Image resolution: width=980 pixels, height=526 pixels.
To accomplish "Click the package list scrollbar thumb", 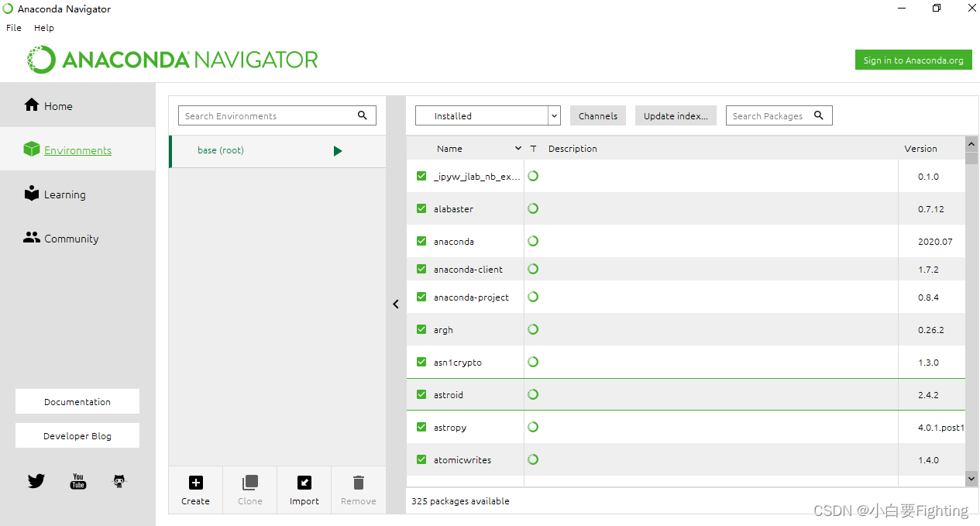I will tap(971, 158).
